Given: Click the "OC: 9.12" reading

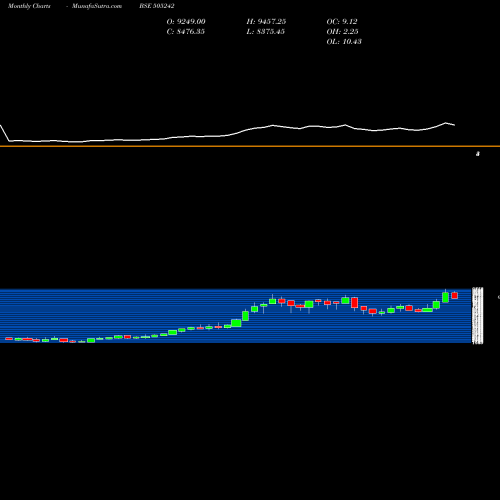Looking at the screenshot, I should point(342,21).
